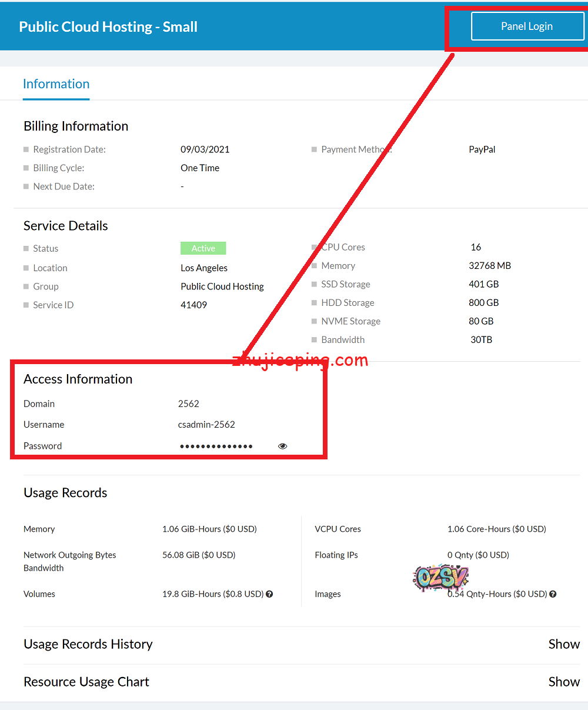Show the Resource Usage Chart section
This screenshot has height=710, width=588.
[563, 682]
